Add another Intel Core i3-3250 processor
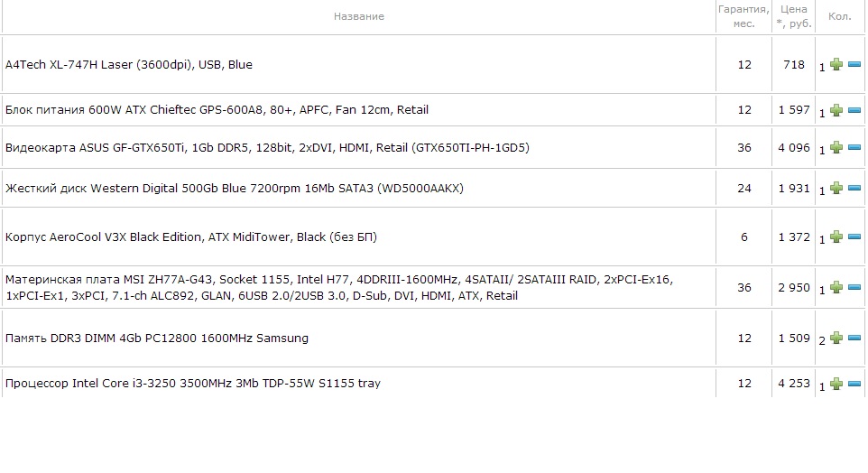This screenshot has height=473, width=868. click(x=836, y=384)
